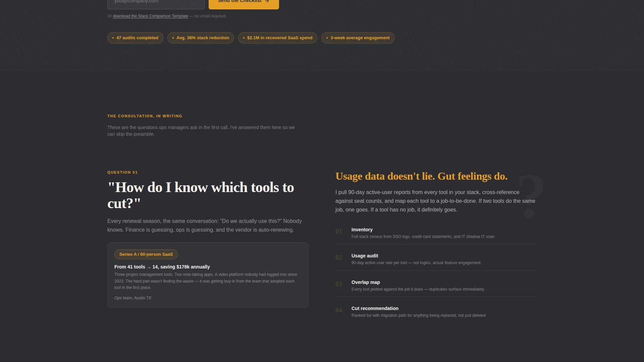Click the Cut recommendation step title
Screen dimensions: 644x362
point(375,308)
